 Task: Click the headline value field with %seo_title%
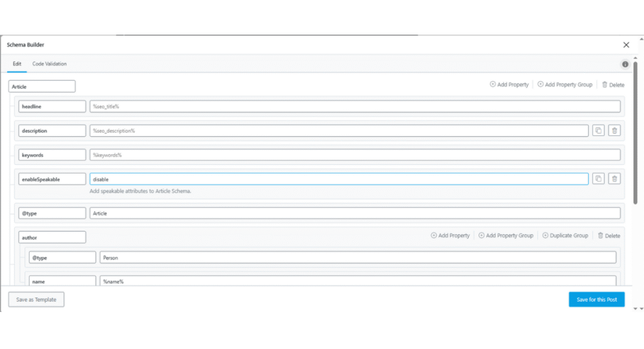pyautogui.click(x=355, y=107)
